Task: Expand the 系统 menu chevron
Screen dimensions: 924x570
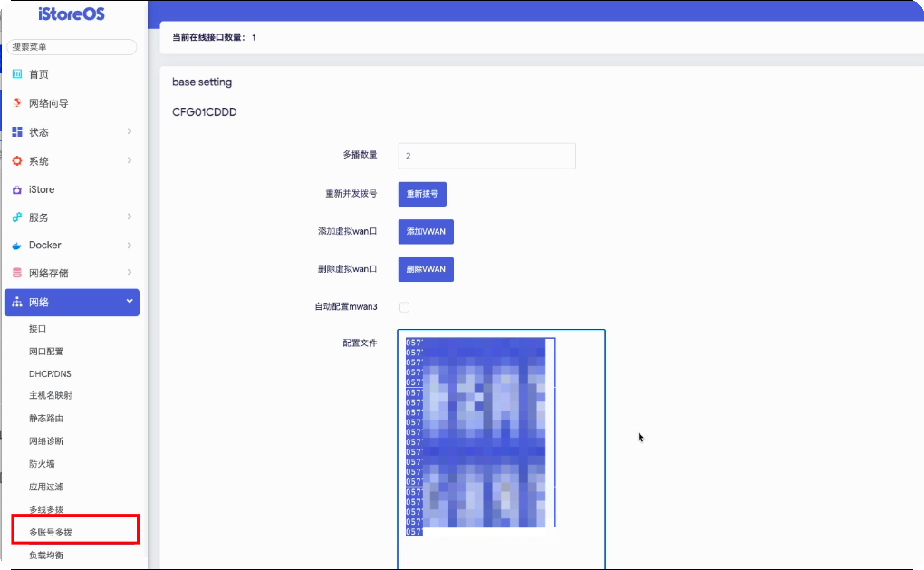Action: tap(130, 160)
